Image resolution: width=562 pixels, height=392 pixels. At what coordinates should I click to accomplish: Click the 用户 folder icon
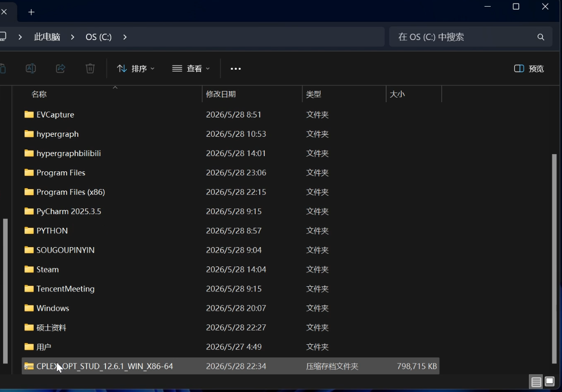(x=29, y=347)
